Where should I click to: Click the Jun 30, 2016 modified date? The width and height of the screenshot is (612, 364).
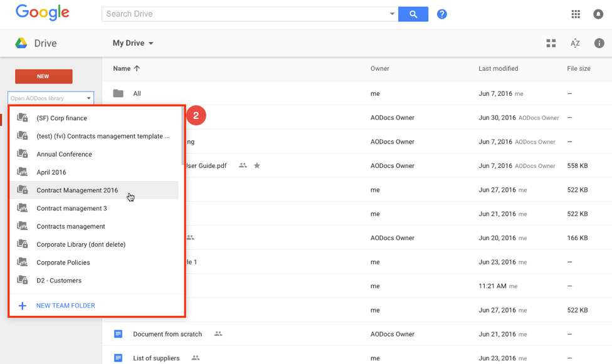tap(497, 117)
